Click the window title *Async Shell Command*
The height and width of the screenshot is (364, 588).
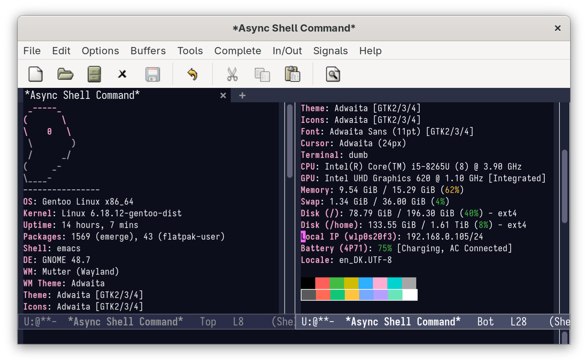click(x=294, y=28)
